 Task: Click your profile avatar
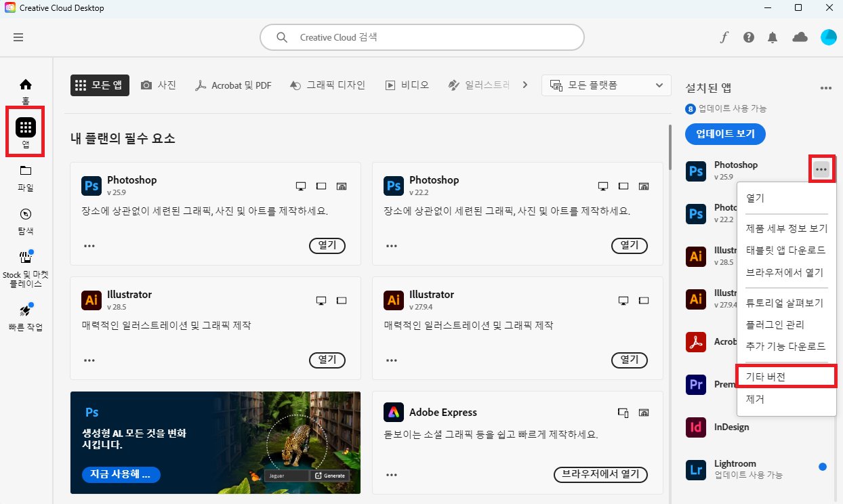point(828,37)
